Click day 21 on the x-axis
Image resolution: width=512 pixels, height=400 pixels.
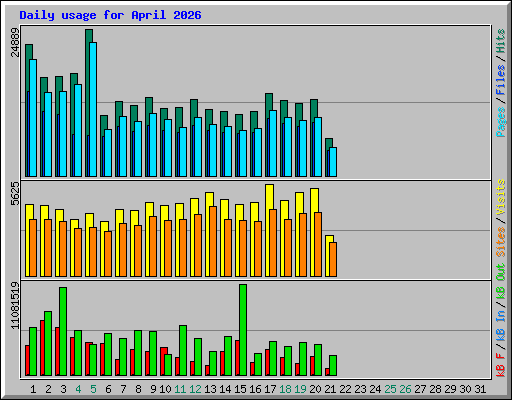[x=330, y=389]
